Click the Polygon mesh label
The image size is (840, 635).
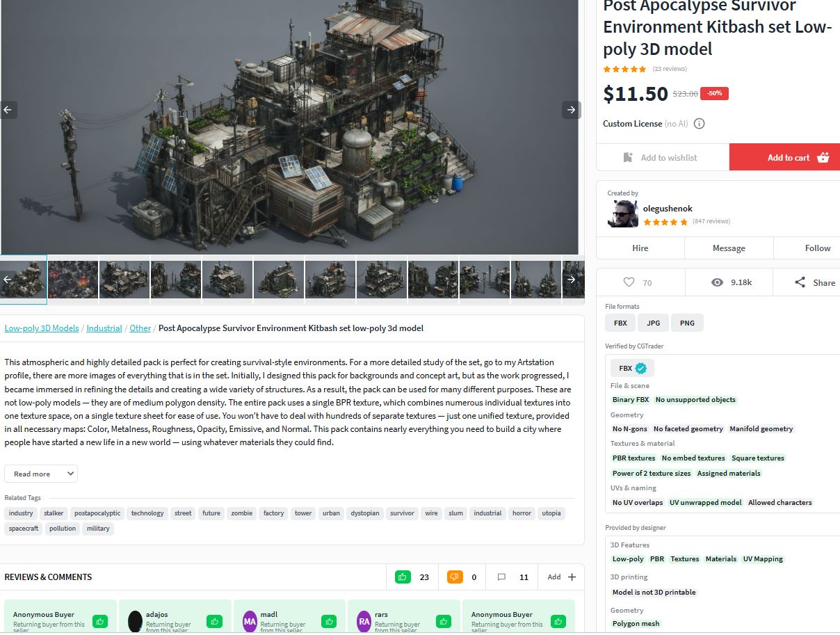(636, 624)
